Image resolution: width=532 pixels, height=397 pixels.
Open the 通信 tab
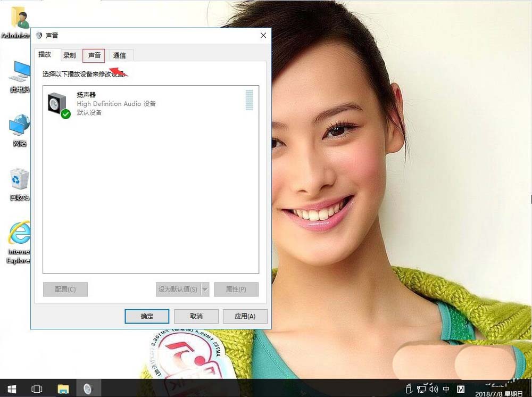119,55
